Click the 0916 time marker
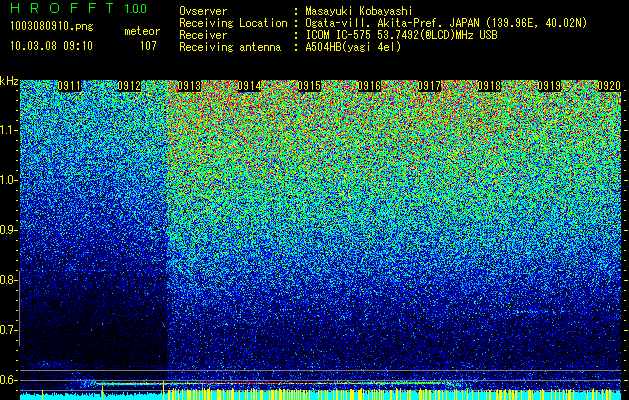 coord(369,86)
